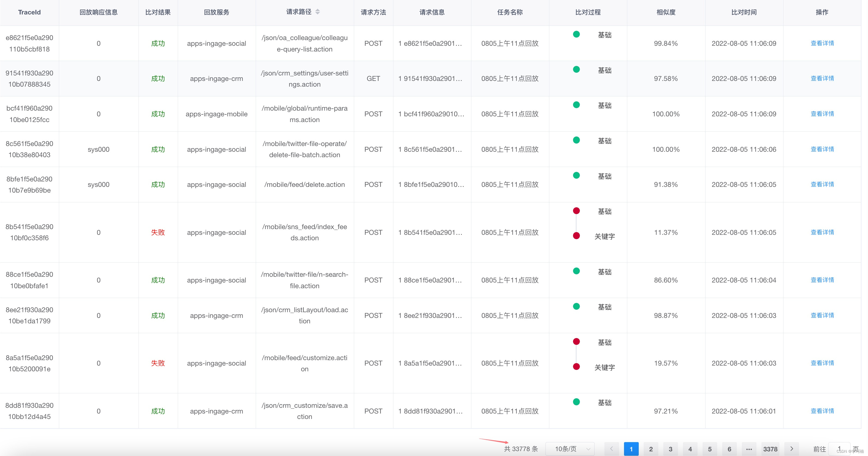Screen dimensions: 868x456
Task: Sort by 请求路径 column sort arrows
Action: tap(317, 12)
